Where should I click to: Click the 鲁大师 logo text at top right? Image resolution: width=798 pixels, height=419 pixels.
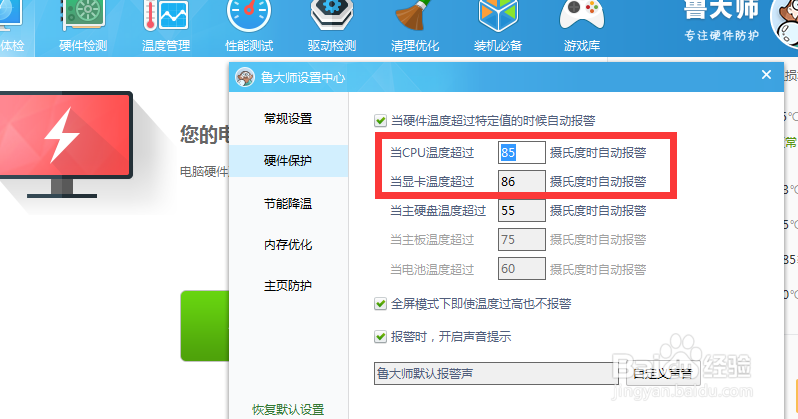click(x=721, y=10)
